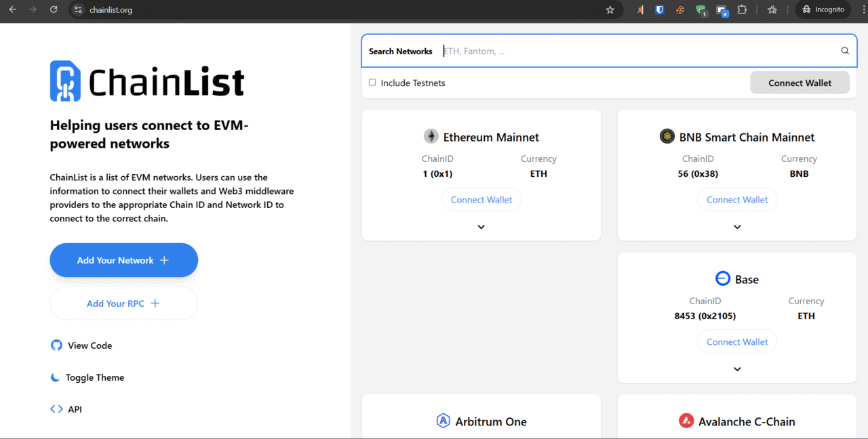
Task: Click the code brackets API icon
Action: 56,409
